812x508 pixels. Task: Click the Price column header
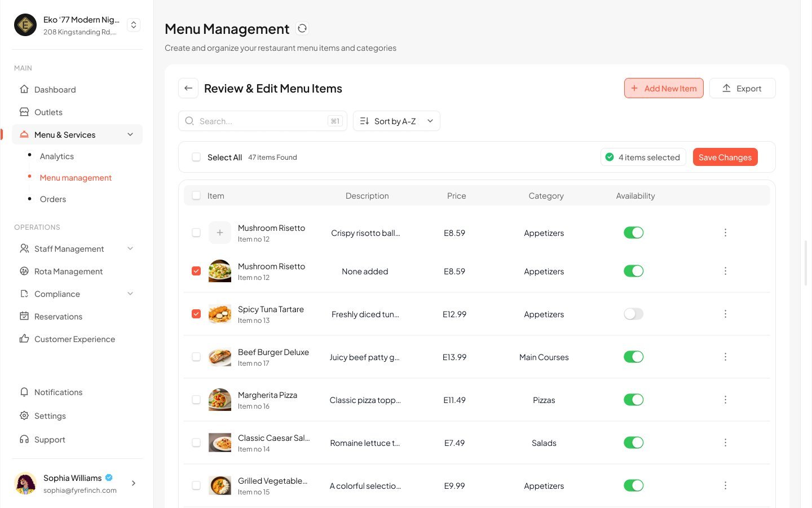[456, 195]
